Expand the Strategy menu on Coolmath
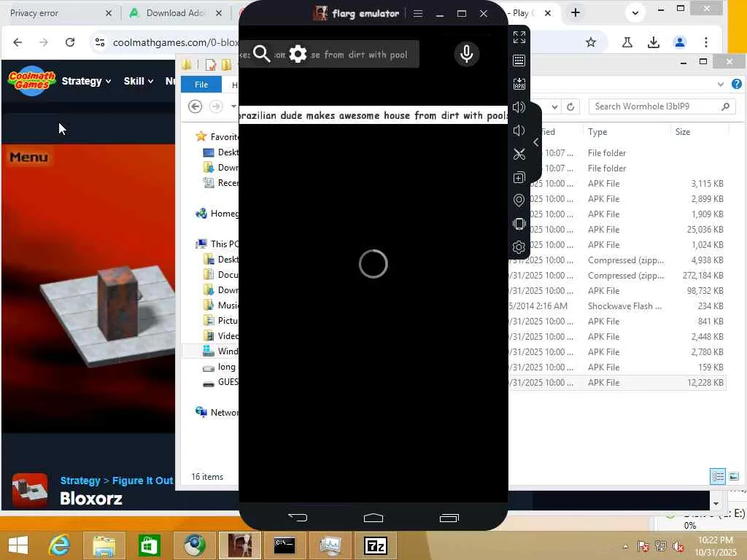The image size is (747, 560). coord(86,81)
